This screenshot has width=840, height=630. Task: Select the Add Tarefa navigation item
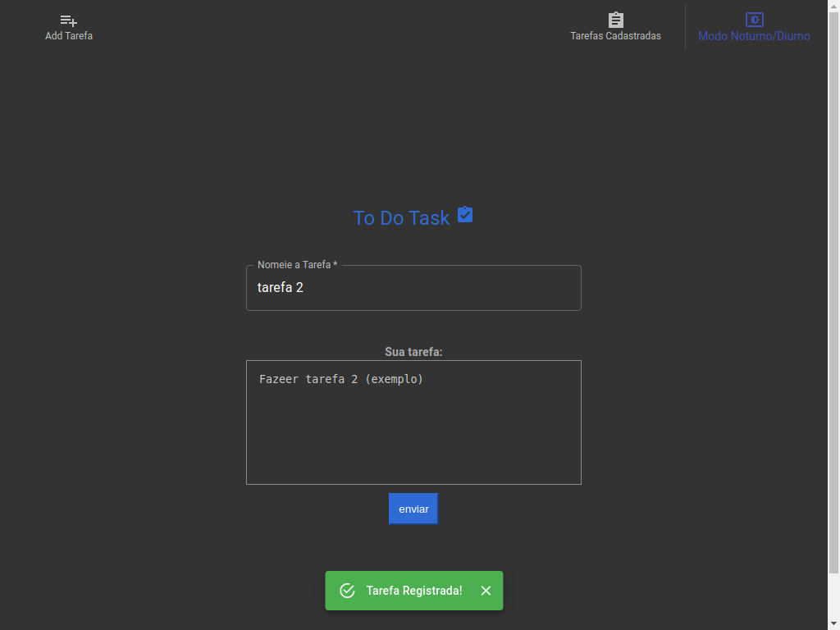68,27
